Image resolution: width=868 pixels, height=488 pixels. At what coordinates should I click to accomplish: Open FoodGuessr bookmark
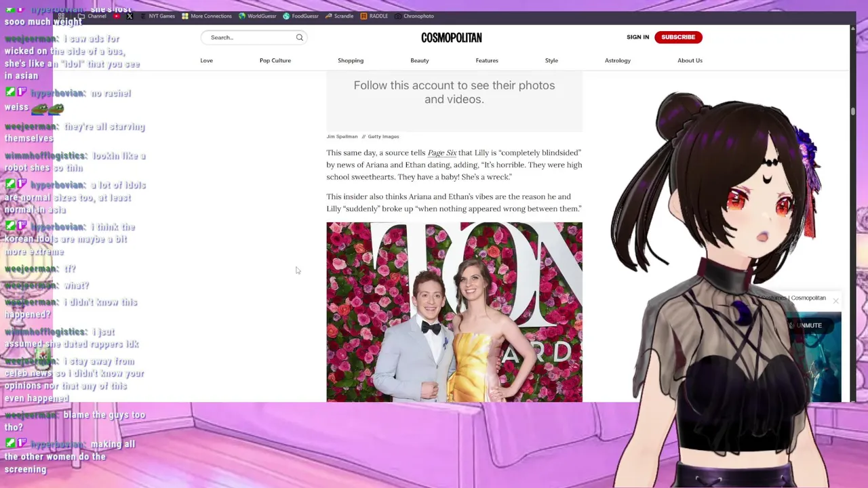(x=300, y=16)
